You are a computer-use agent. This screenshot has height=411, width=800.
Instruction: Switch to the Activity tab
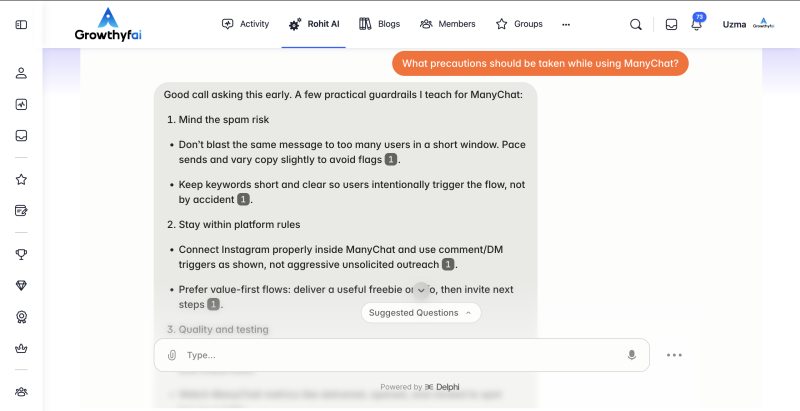click(x=245, y=24)
